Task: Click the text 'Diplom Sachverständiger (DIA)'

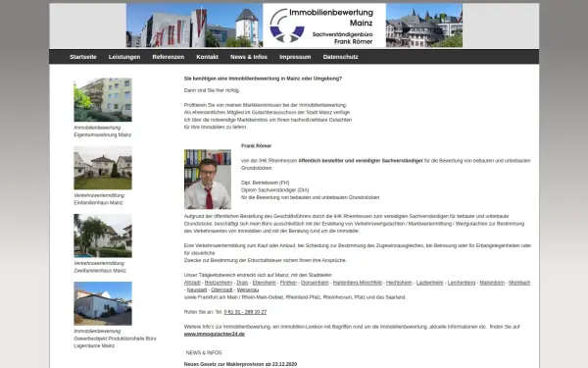Action: [274, 190]
